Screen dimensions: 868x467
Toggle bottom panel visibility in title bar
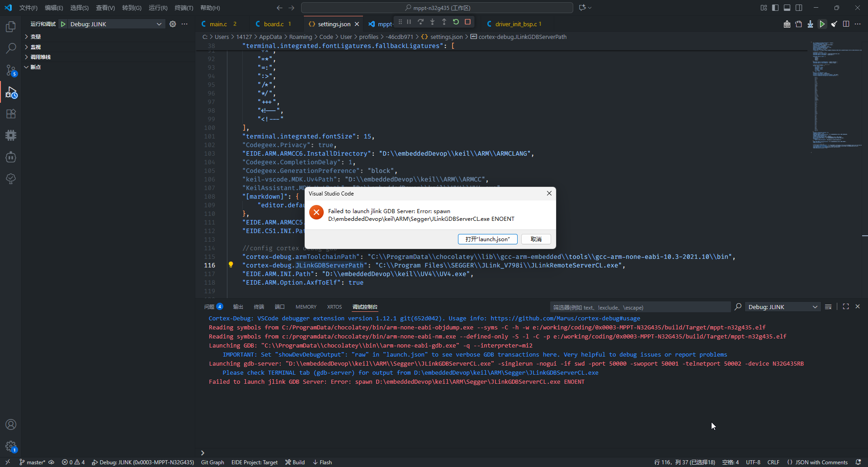(787, 8)
